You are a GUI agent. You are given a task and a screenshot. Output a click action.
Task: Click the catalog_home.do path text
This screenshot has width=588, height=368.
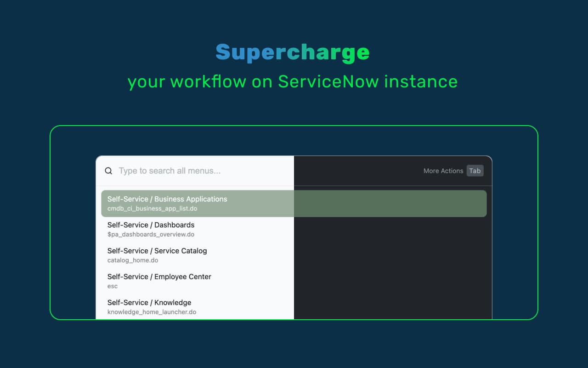pyautogui.click(x=133, y=260)
